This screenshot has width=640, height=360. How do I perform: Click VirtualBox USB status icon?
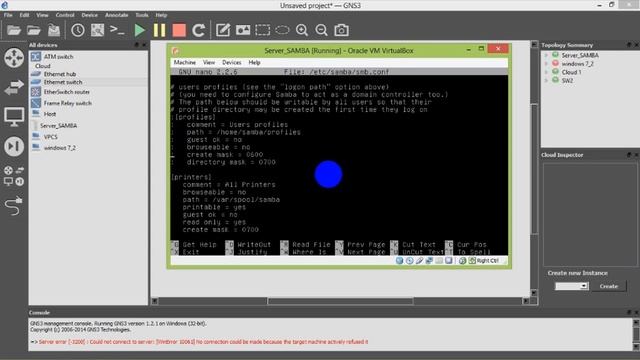[419, 260]
